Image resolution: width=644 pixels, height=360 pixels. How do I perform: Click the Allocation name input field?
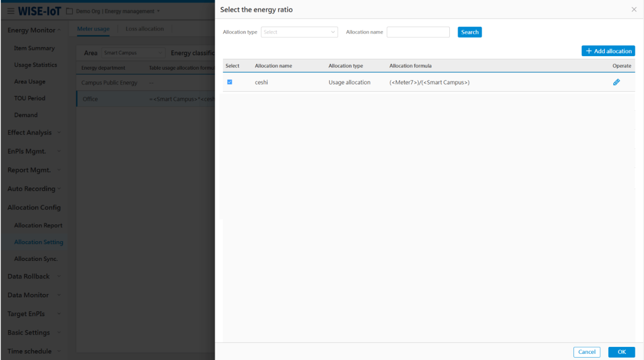point(418,32)
